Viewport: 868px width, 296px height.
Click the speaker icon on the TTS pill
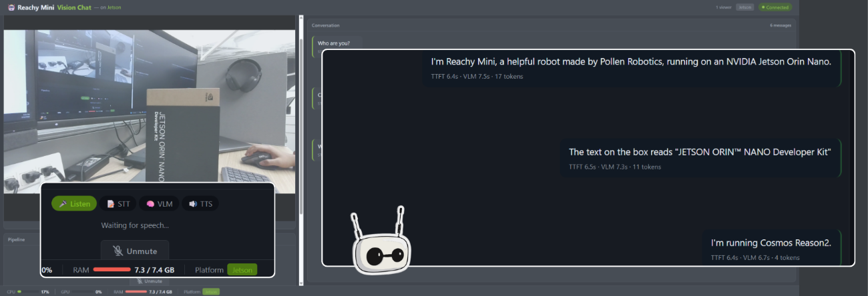192,204
